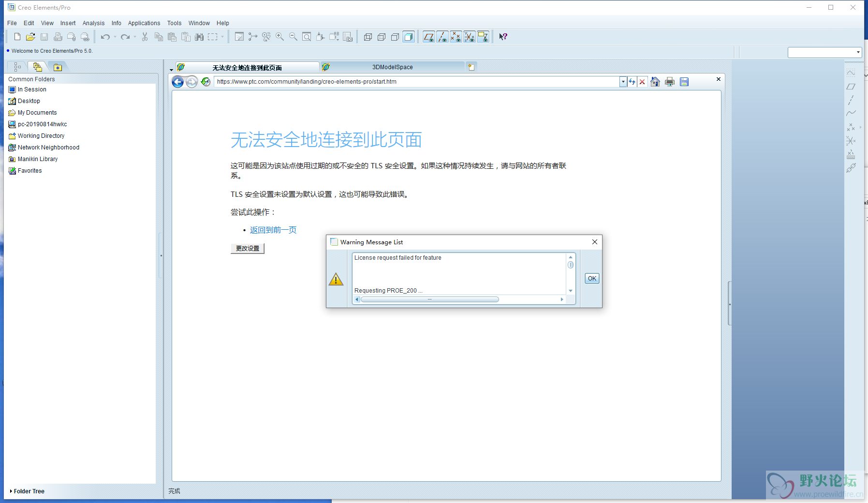Click the Save floppy disk toolbar icon
The width and height of the screenshot is (868, 503).
click(44, 37)
